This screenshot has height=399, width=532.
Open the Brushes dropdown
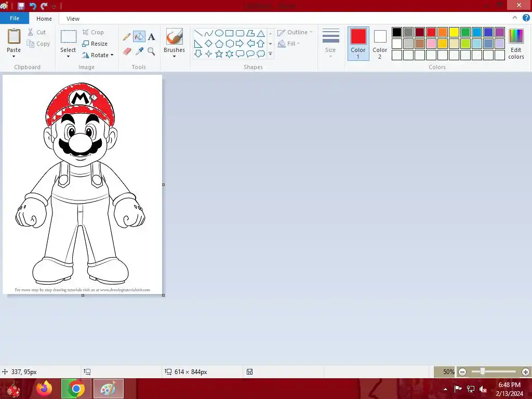(174, 55)
